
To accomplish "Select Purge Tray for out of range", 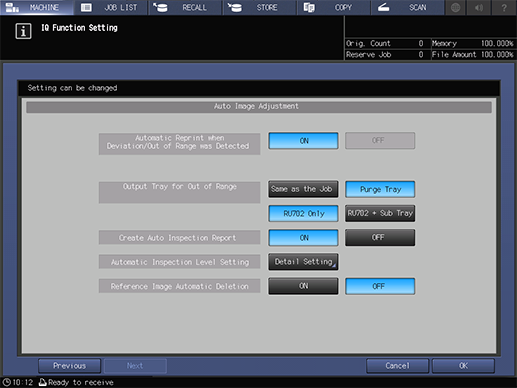I will [380, 189].
